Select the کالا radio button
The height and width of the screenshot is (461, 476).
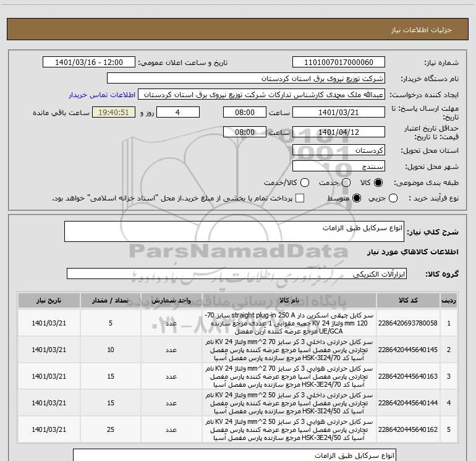coord(378,183)
